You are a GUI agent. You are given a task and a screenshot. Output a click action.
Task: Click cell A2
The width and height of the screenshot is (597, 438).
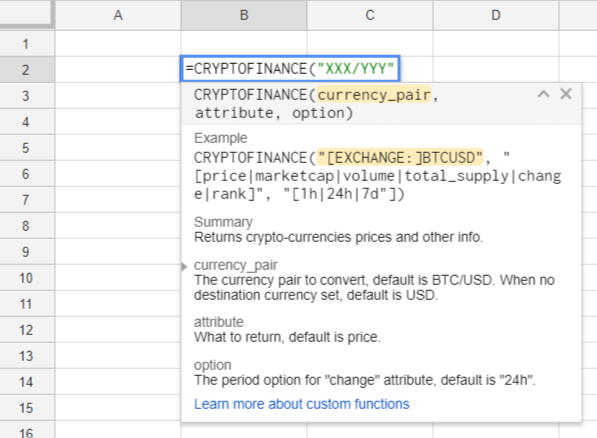pyautogui.click(x=118, y=70)
